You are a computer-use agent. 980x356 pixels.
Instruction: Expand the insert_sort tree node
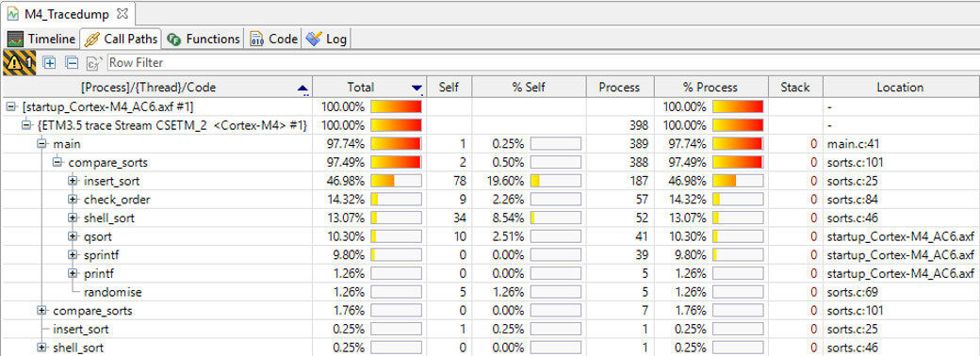73,181
